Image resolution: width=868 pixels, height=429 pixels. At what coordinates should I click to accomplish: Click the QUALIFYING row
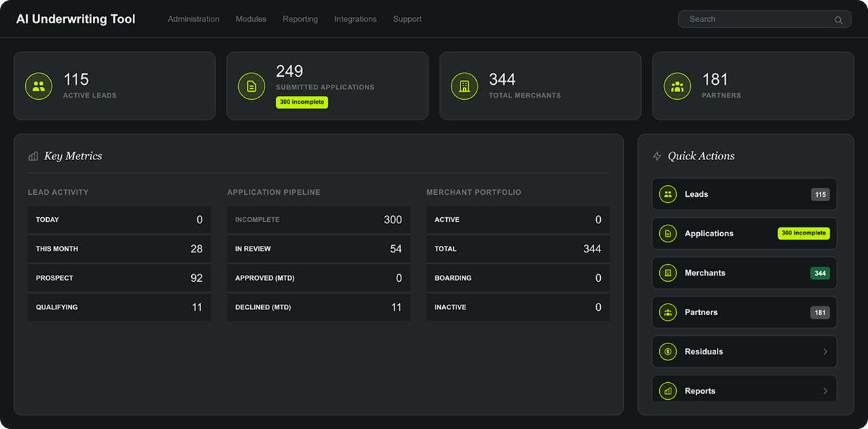tap(119, 307)
